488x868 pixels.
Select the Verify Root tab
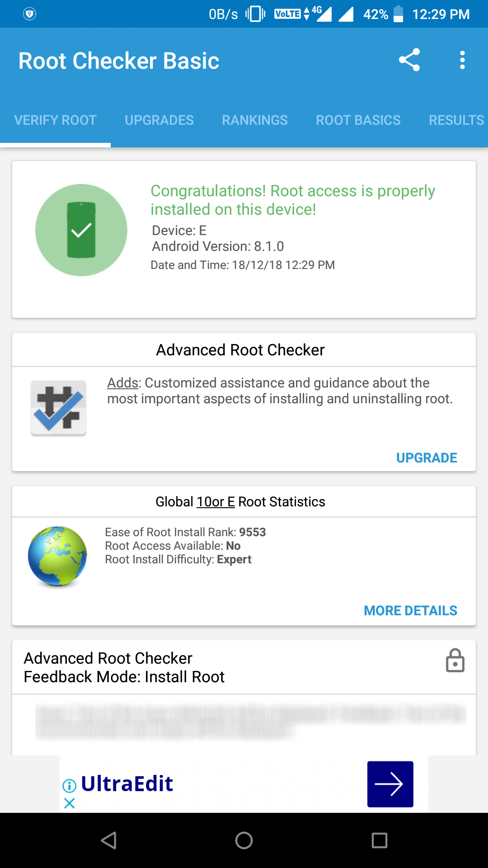pos(55,120)
